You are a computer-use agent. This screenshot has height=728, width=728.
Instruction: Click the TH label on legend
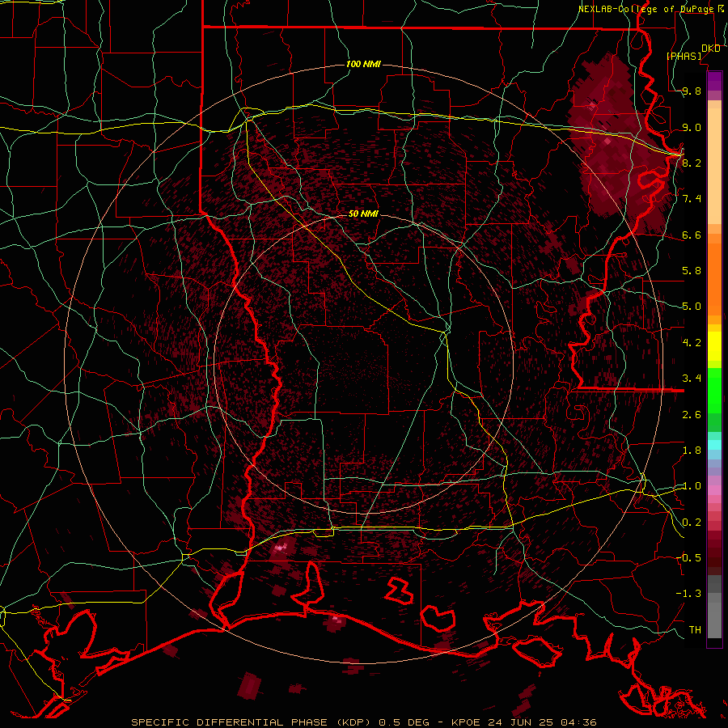click(x=695, y=629)
